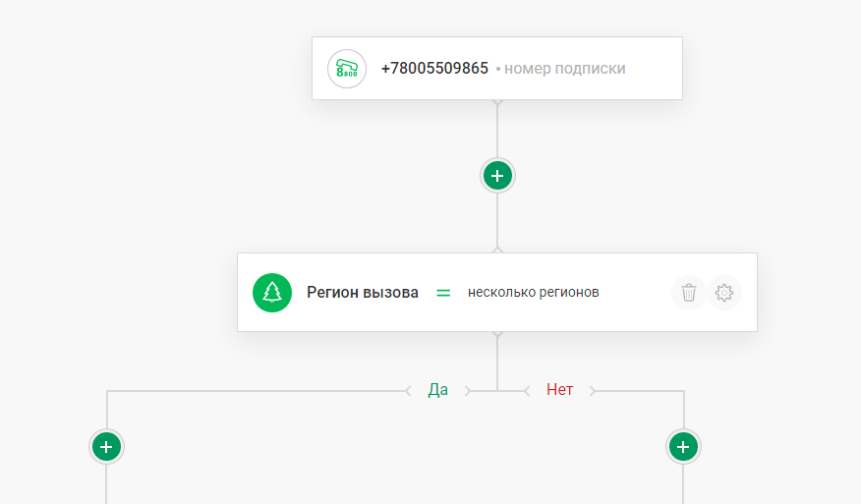The image size is (861, 504).
Task: Add a step below the subscription number
Action: pyautogui.click(x=497, y=176)
